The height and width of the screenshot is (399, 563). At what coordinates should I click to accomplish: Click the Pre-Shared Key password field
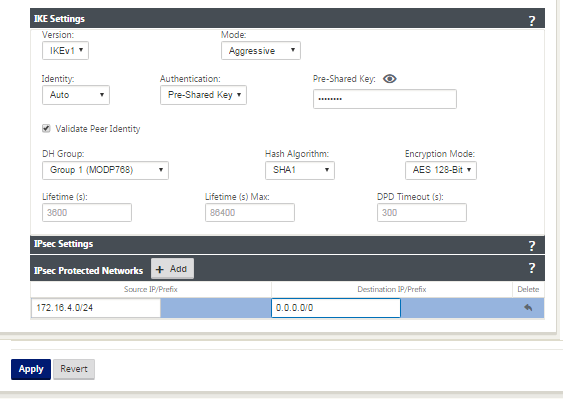tap(385, 99)
